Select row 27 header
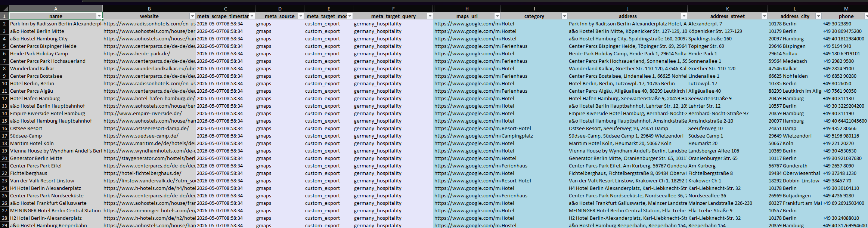Image resolution: width=868 pixels, height=228 pixels. 4,210
